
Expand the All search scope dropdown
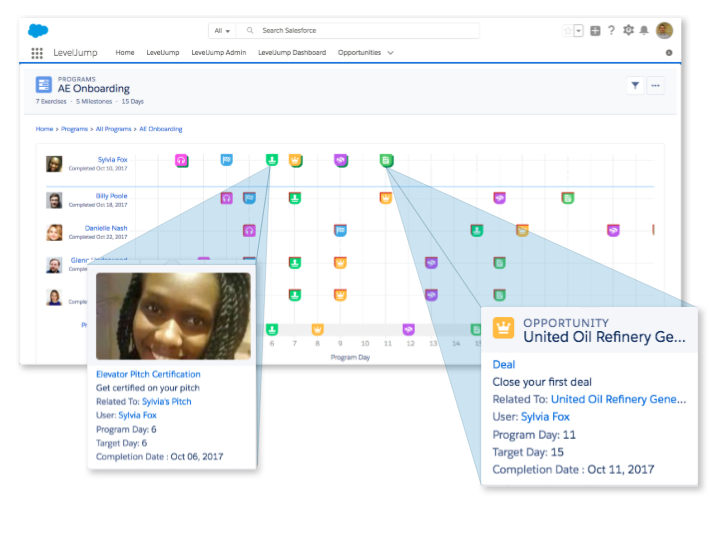point(222,31)
